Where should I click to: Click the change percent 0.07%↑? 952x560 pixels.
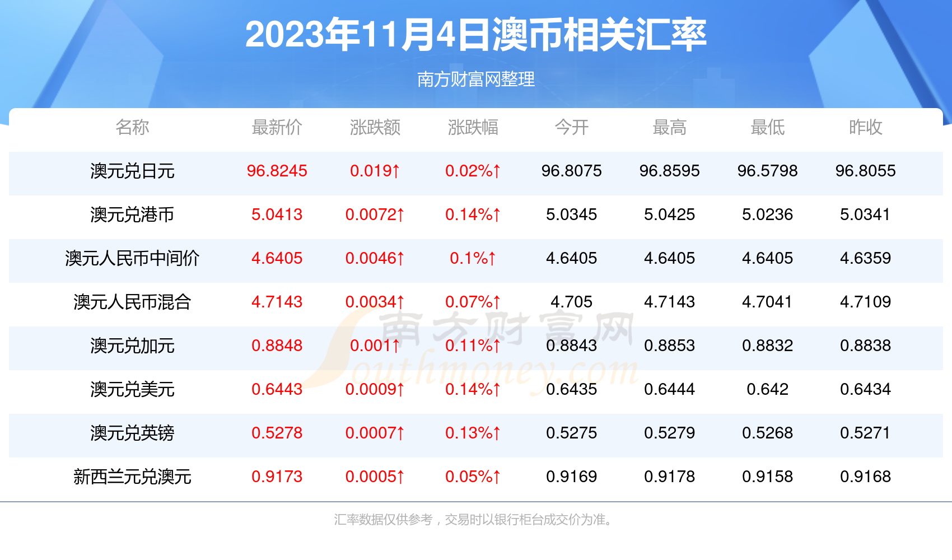473,302
